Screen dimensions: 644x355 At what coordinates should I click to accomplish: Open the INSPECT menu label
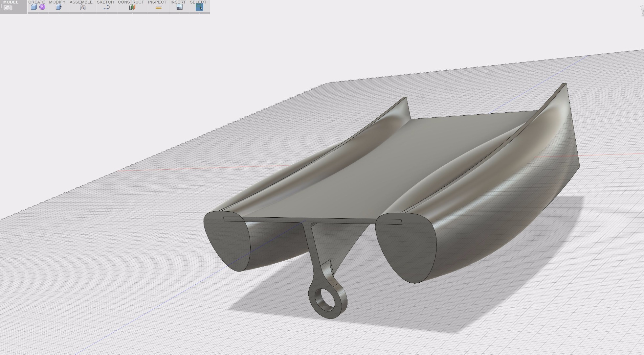click(x=157, y=2)
